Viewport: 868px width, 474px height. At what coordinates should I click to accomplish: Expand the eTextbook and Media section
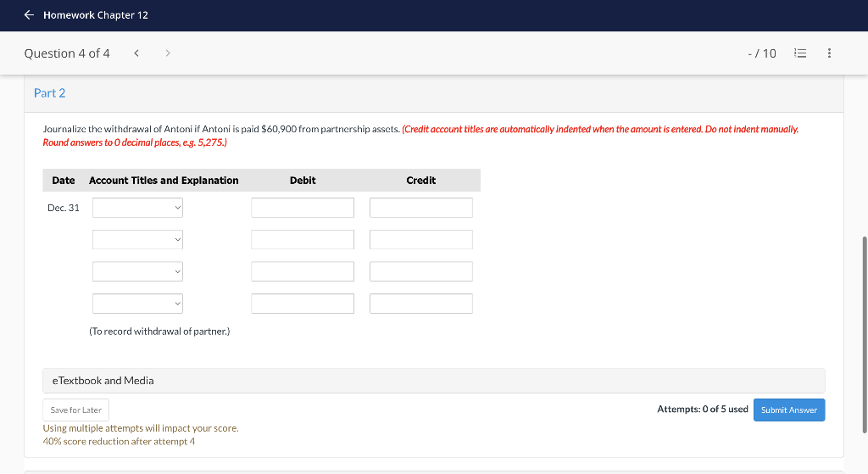coord(434,381)
